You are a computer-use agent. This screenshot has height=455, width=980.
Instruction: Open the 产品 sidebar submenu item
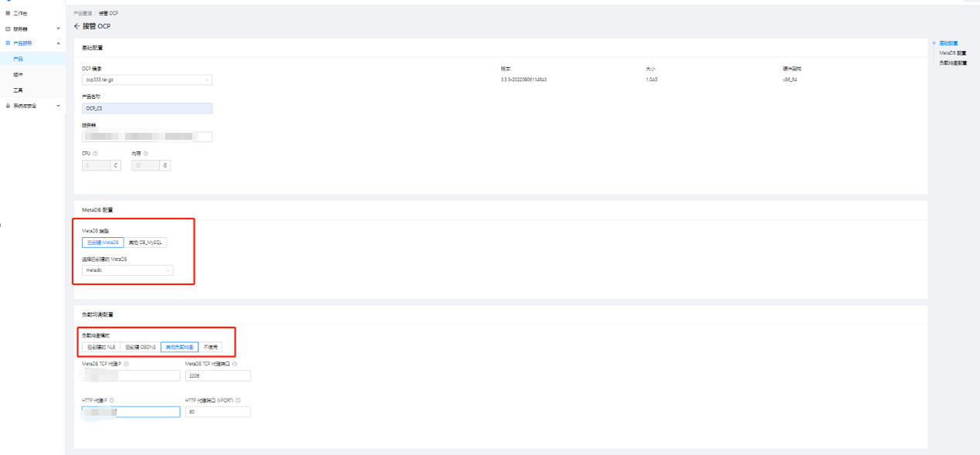pos(32,59)
